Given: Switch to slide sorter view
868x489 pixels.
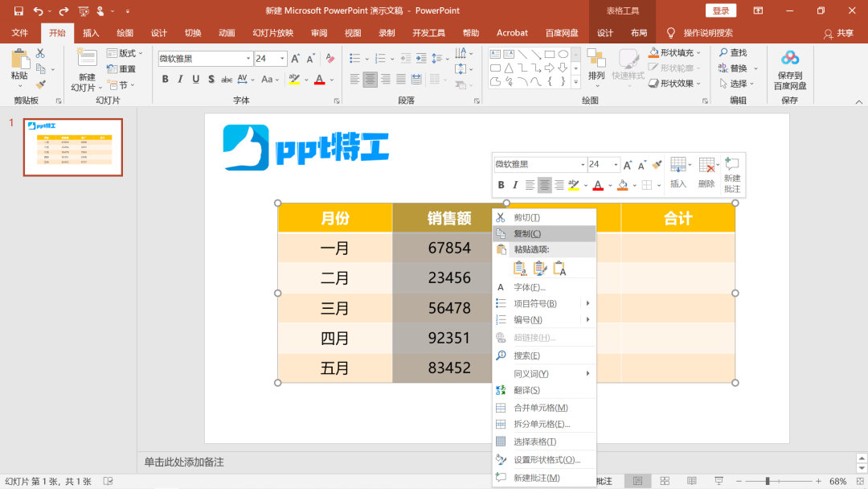Looking at the screenshot, I should 665,481.
